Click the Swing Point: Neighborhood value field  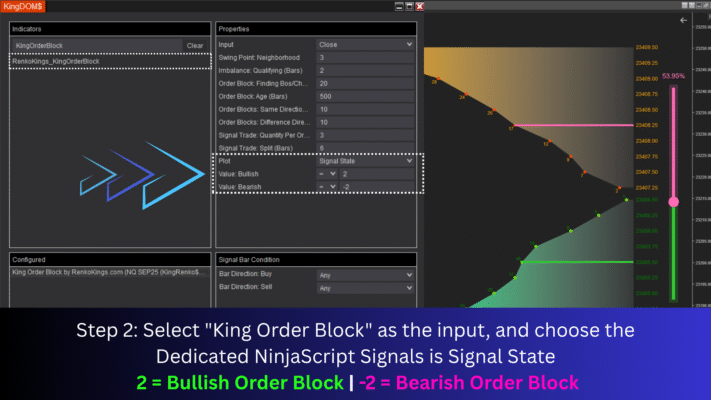pyautogui.click(x=365, y=58)
